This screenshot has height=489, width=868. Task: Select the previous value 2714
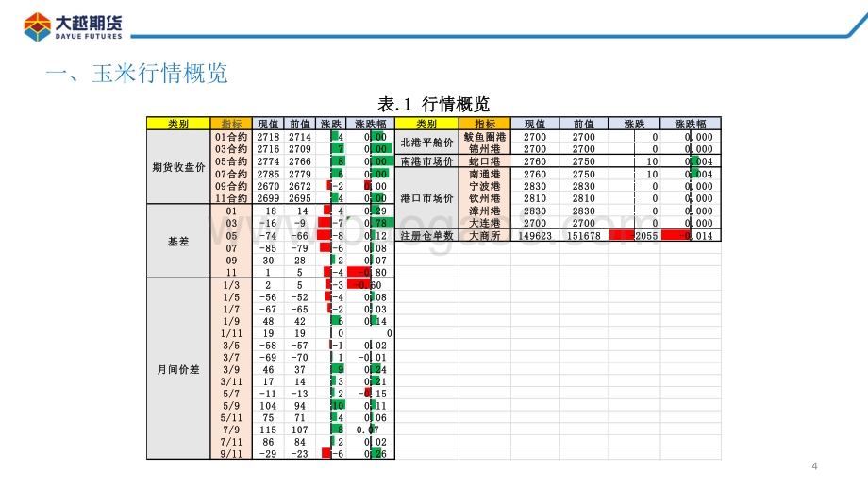299,137
